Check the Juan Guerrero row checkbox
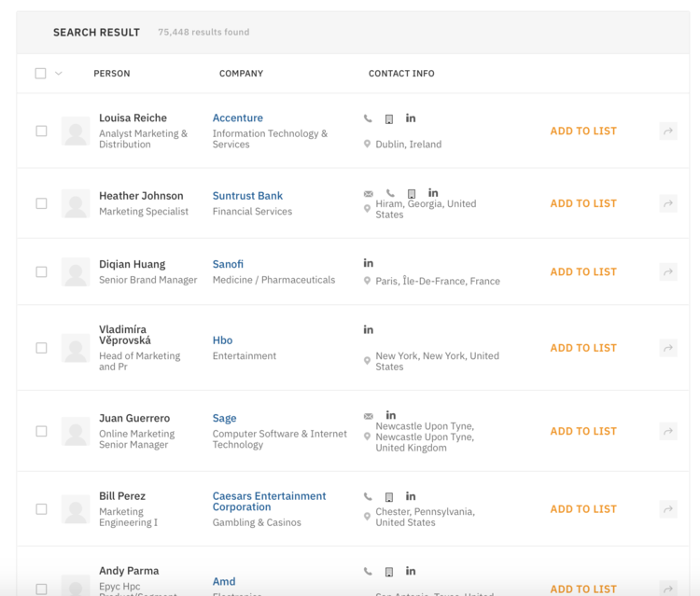 pyautogui.click(x=41, y=432)
